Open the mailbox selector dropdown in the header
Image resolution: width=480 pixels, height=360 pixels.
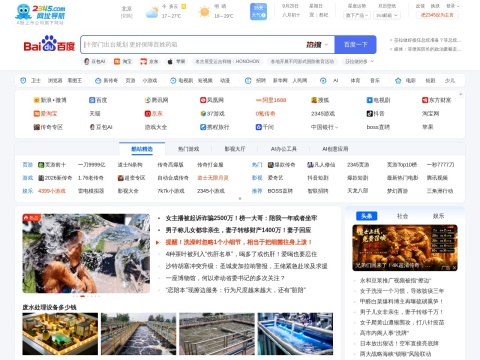[x=387, y=15]
